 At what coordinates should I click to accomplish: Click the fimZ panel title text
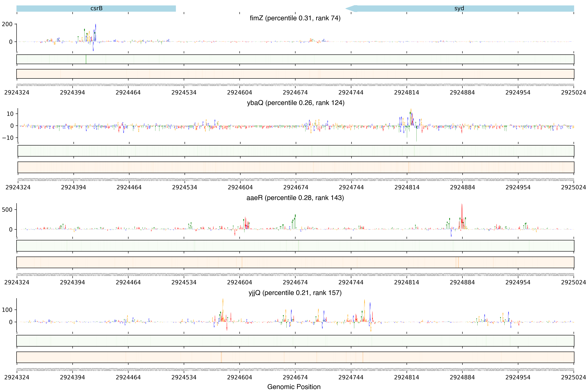(x=295, y=18)
